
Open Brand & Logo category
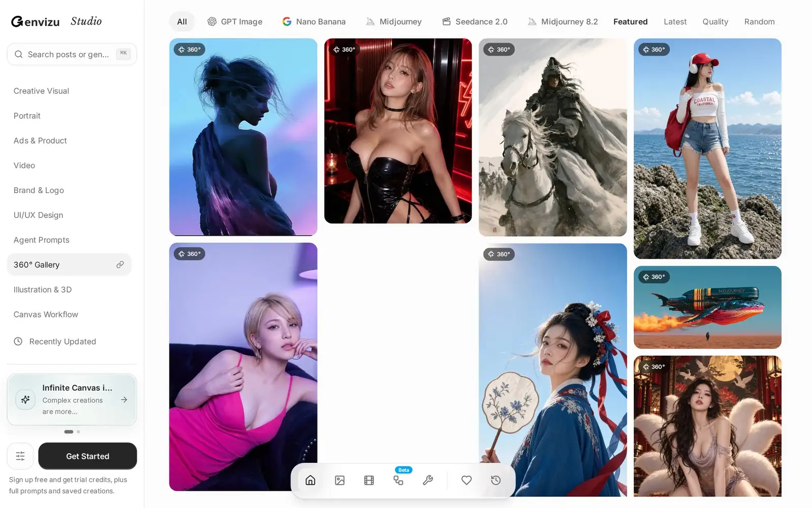[x=69, y=190]
